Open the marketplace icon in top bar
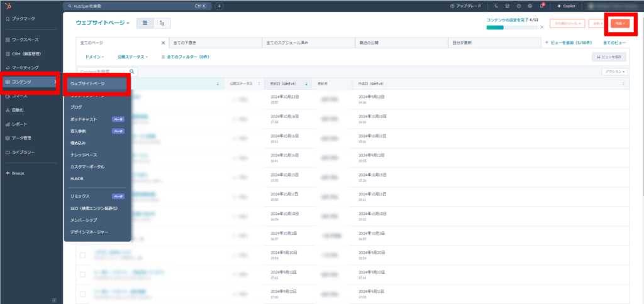This screenshot has width=644, height=304. [x=508, y=6]
